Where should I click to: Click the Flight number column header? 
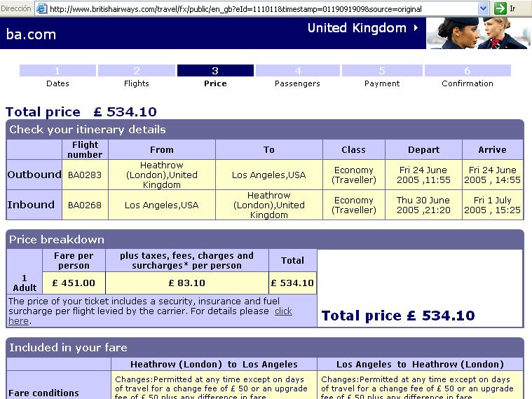(85, 149)
